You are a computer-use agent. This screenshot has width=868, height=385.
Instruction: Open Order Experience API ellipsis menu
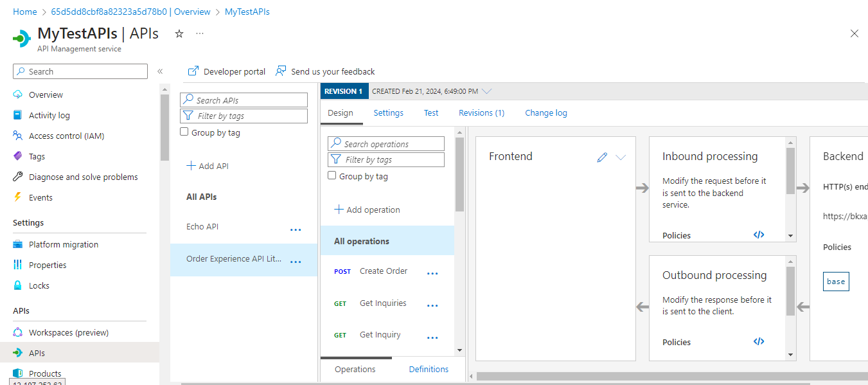coord(296,262)
